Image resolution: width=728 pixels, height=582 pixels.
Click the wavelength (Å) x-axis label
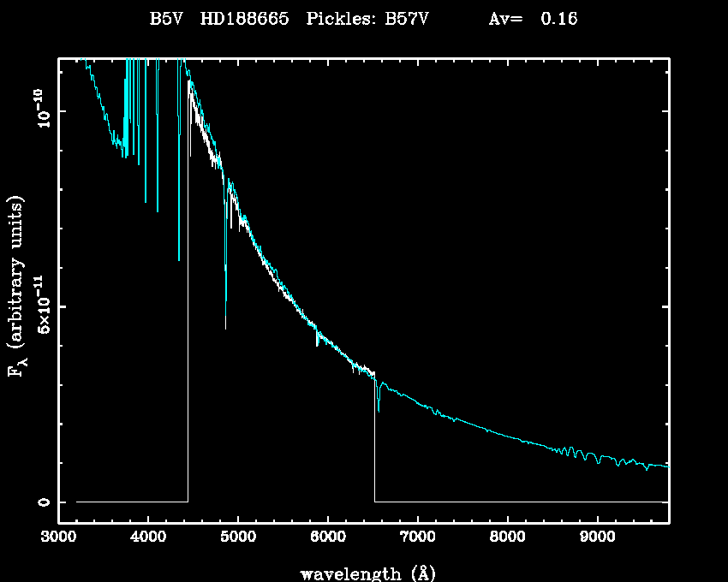pos(361,573)
